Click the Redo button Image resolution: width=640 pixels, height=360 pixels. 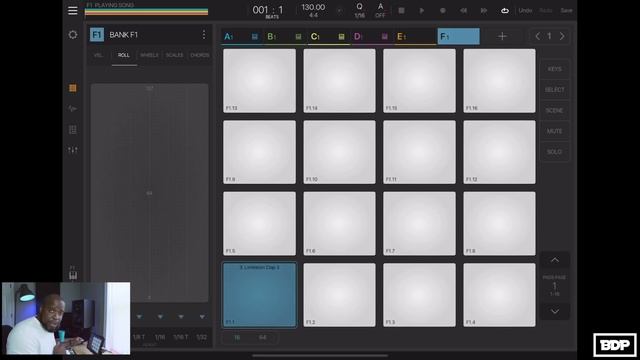pos(546,11)
